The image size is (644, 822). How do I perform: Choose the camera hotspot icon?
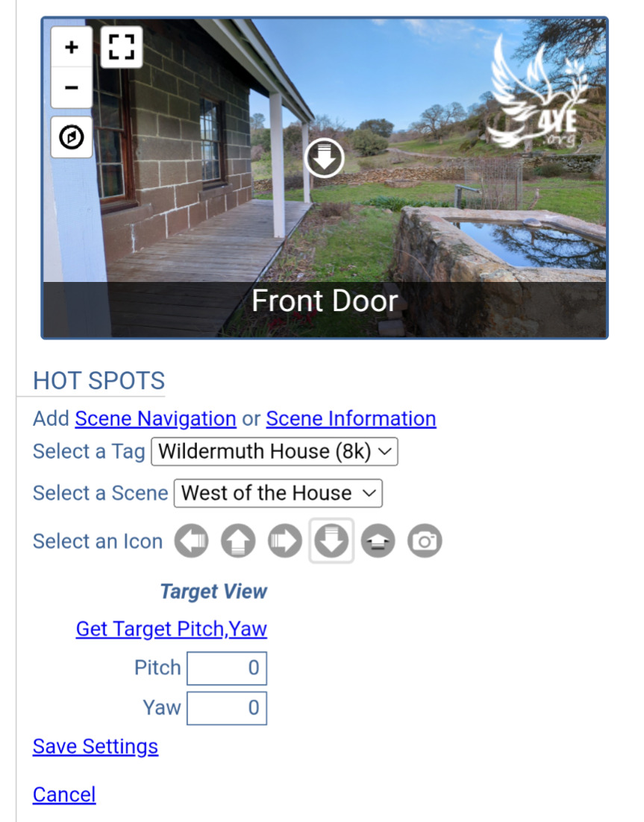pyautogui.click(x=425, y=541)
